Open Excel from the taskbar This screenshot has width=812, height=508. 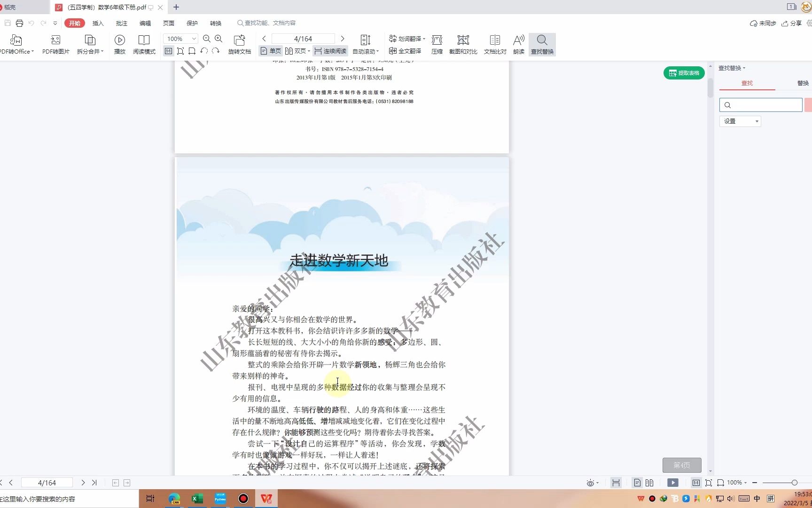(x=197, y=499)
